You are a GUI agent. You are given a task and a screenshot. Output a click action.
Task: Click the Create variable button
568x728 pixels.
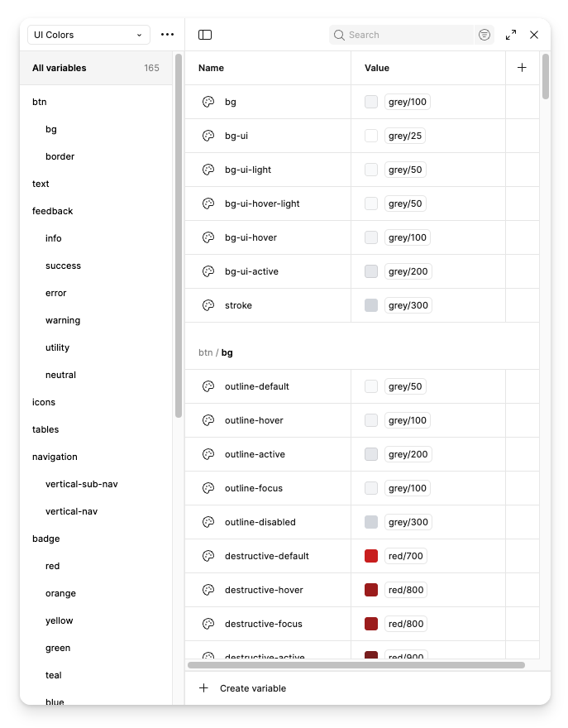pyautogui.click(x=252, y=688)
